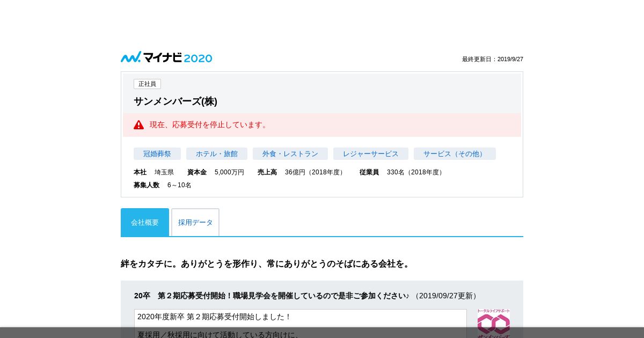This screenshot has height=338, width=644.
Task: Click the 現在、応募受付を停止しています notice text
Action: 209,125
